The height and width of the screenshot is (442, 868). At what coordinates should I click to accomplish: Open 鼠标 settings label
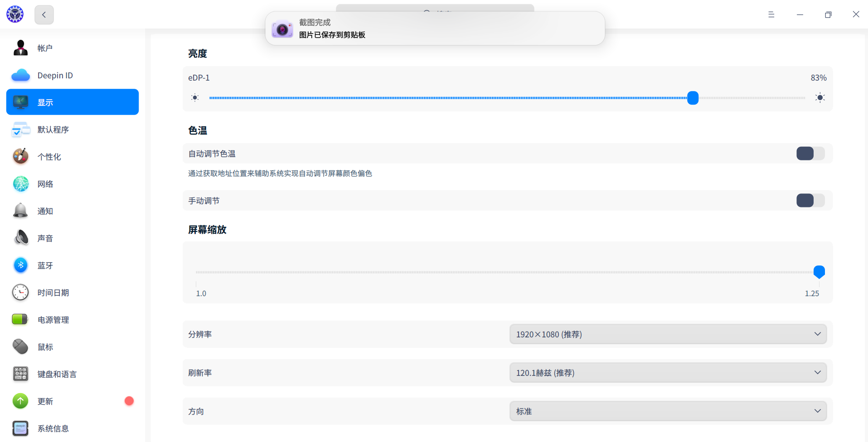point(45,347)
